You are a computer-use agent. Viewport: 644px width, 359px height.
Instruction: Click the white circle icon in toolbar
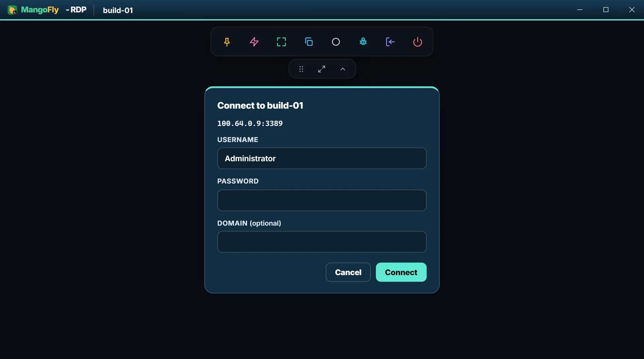336,42
